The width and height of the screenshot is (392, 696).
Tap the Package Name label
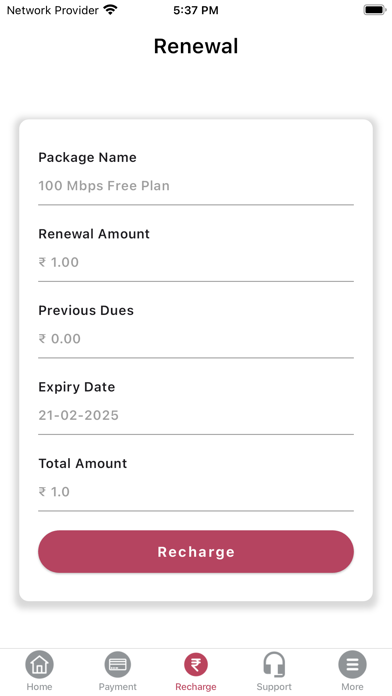tap(87, 158)
